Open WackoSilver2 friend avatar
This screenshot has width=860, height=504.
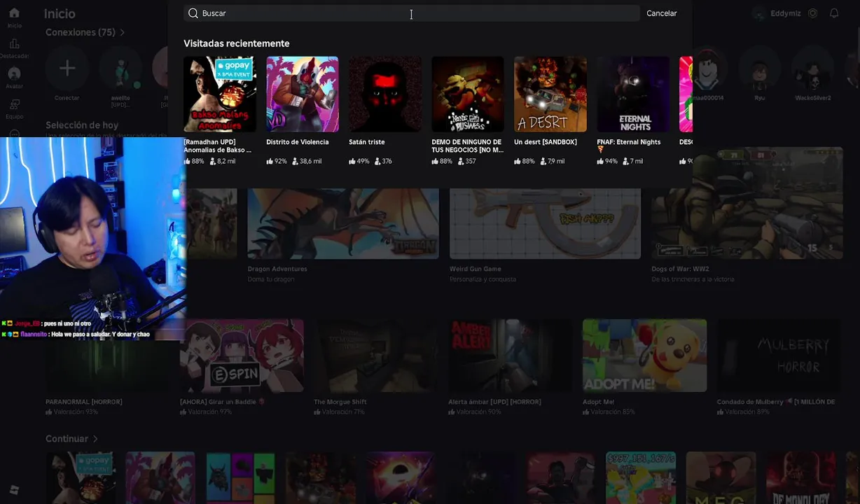(812, 69)
